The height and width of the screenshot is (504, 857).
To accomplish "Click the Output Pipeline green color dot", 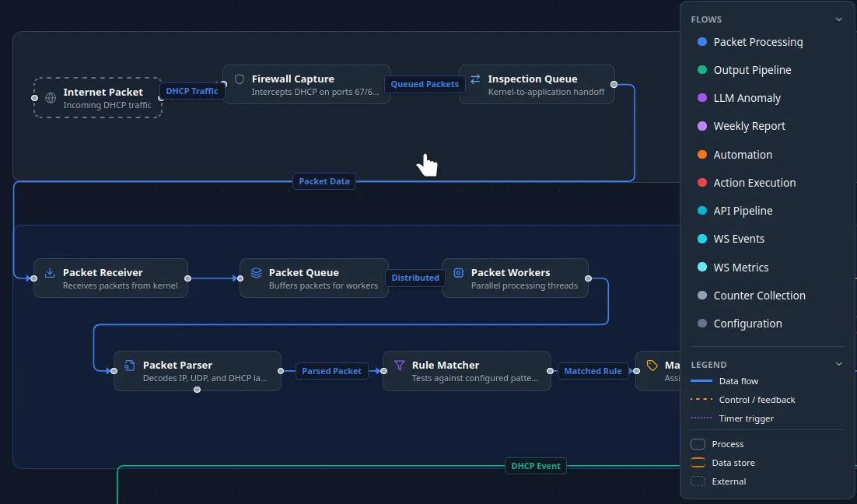I will 702,70.
